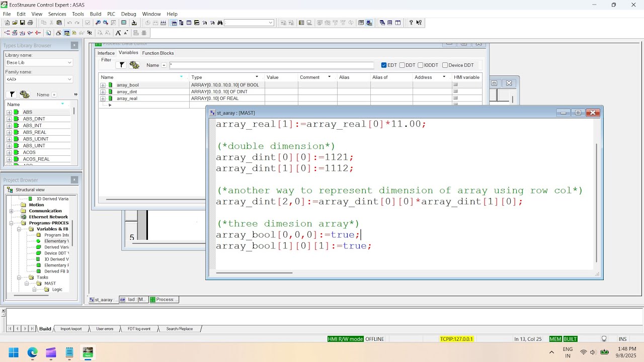Click the large font size A icon
The image size is (644, 362).
tap(118, 33)
